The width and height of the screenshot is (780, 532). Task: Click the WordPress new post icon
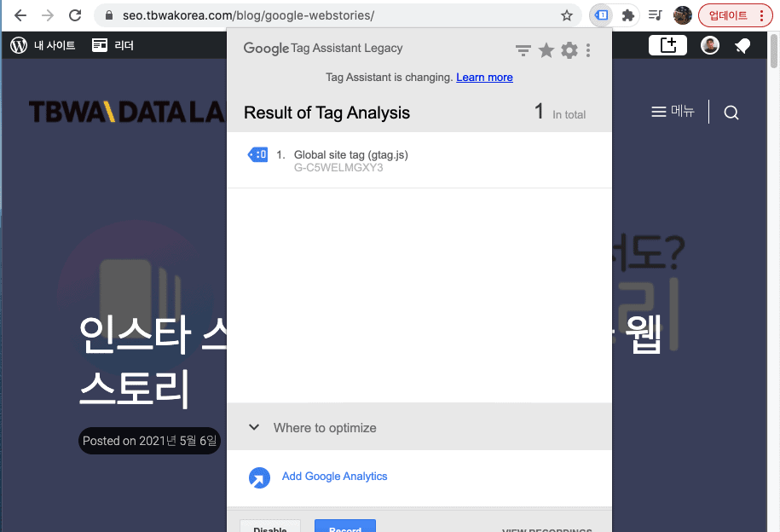click(667, 45)
